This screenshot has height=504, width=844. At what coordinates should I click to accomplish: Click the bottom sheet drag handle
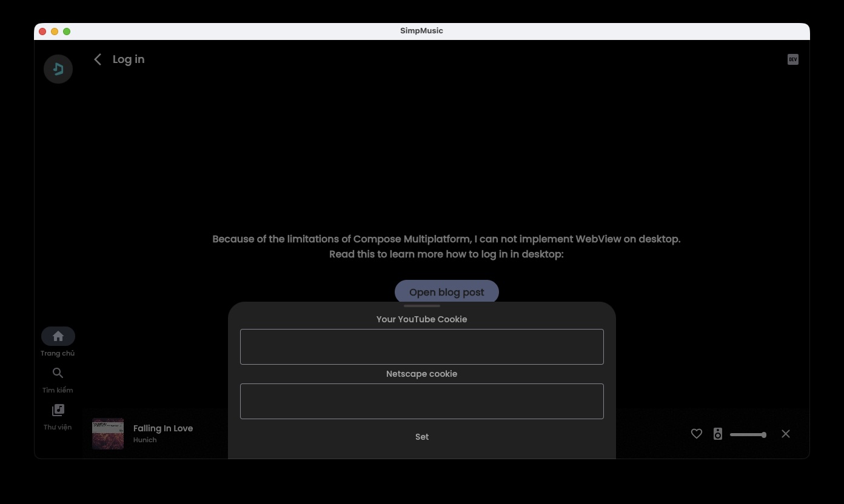click(422, 306)
